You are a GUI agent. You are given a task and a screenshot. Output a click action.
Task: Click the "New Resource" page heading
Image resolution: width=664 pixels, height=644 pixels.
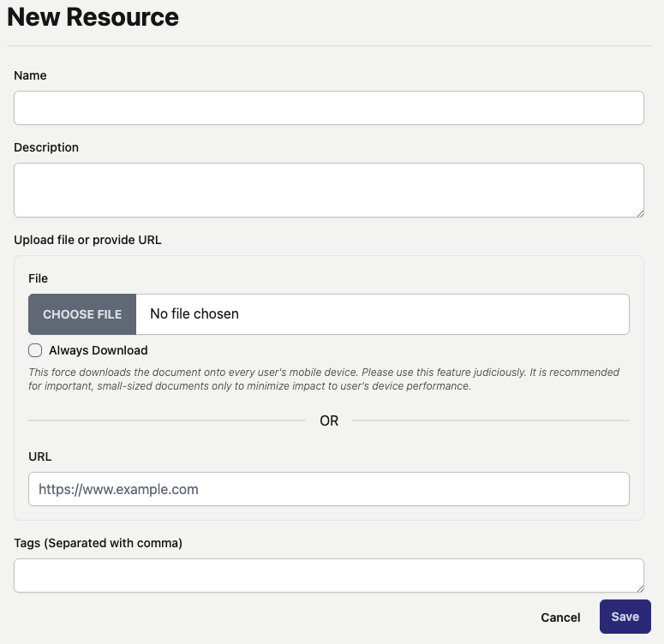pos(93,17)
